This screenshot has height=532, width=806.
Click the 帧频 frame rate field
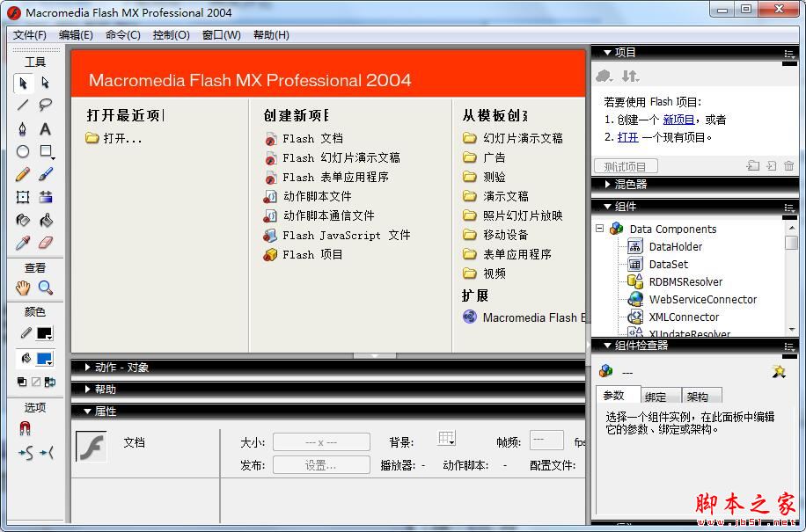(546, 440)
